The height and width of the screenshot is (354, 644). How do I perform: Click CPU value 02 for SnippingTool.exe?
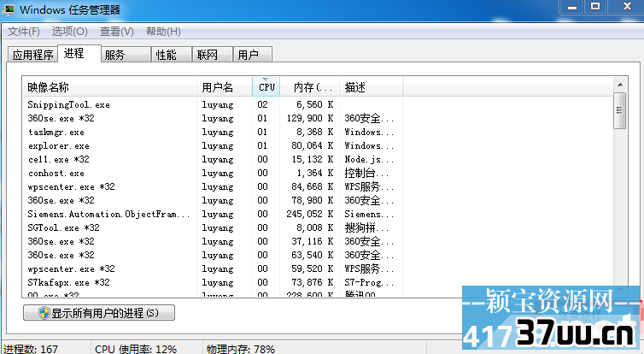[262, 104]
